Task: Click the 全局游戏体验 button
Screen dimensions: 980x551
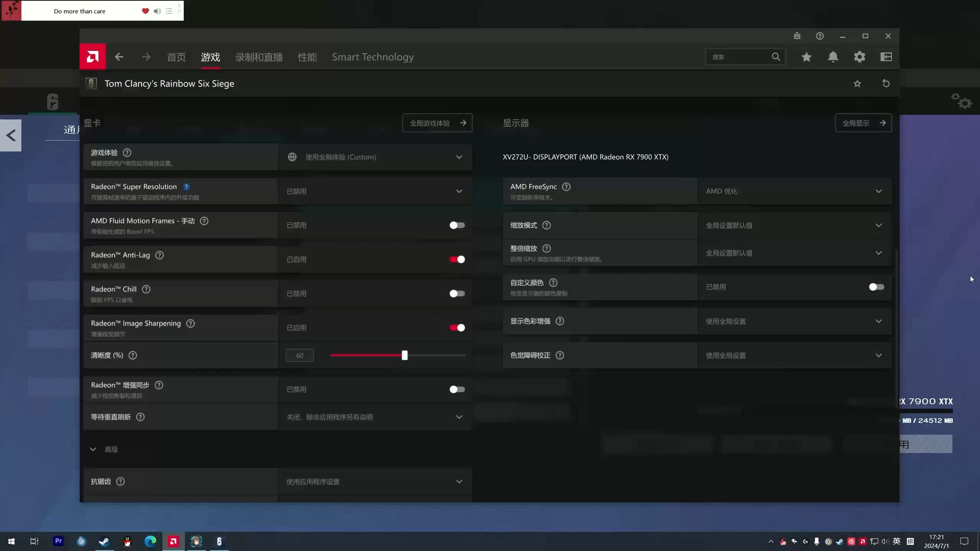Action: (x=437, y=123)
